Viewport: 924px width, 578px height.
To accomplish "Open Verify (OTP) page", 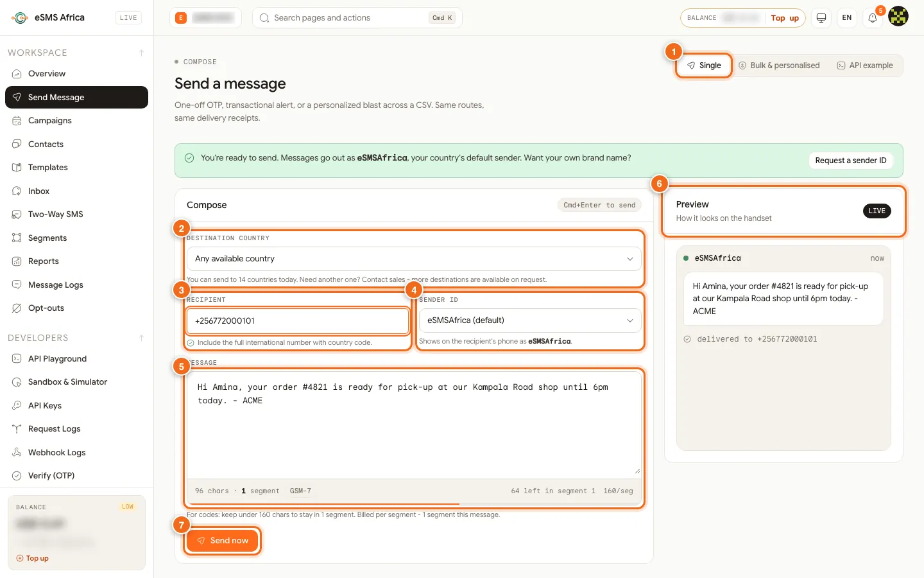I will pos(76,476).
